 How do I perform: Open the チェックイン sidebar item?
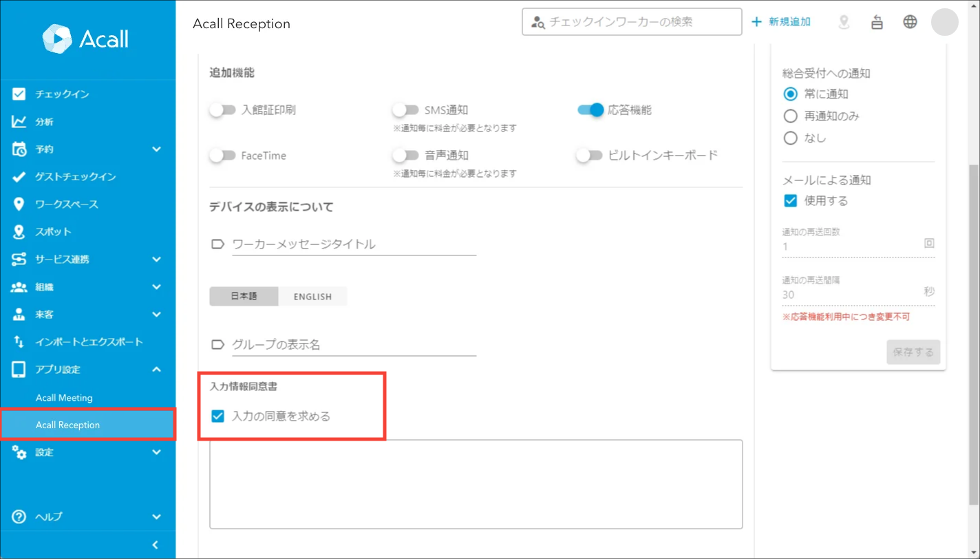pyautogui.click(x=88, y=94)
